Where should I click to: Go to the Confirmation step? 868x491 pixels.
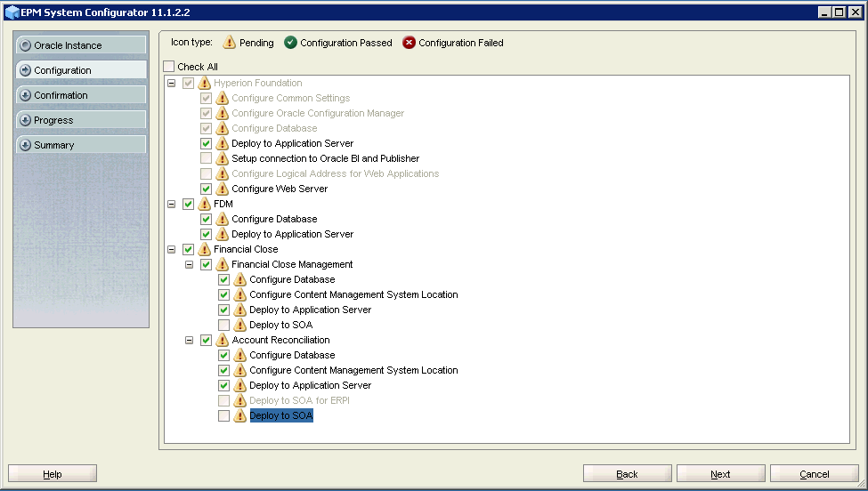pos(81,95)
